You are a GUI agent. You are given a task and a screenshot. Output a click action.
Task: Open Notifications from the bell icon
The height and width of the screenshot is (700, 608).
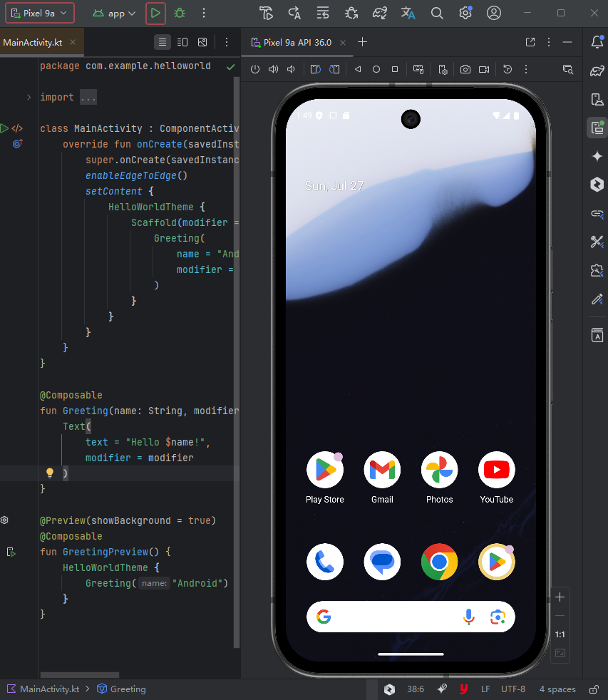tap(597, 42)
